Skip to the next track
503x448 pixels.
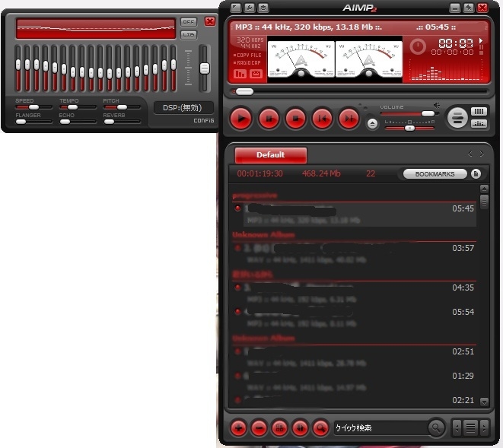point(349,119)
